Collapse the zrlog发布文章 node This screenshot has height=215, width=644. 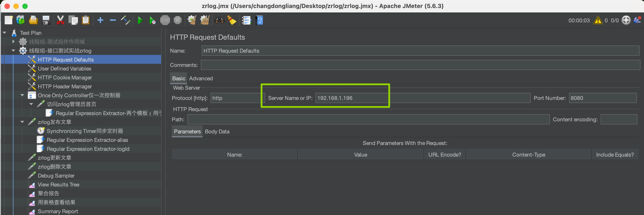(x=22, y=122)
